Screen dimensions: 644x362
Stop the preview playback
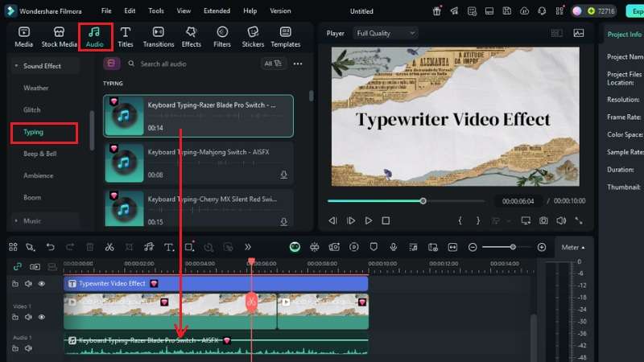tap(386, 220)
